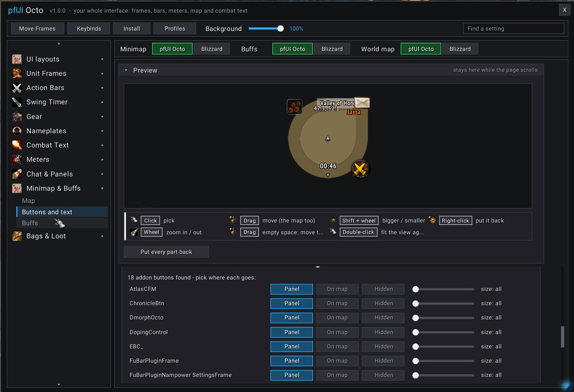Open UI layouts sidebar icon
Viewport: 574px width, 392px height.
point(17,59)
